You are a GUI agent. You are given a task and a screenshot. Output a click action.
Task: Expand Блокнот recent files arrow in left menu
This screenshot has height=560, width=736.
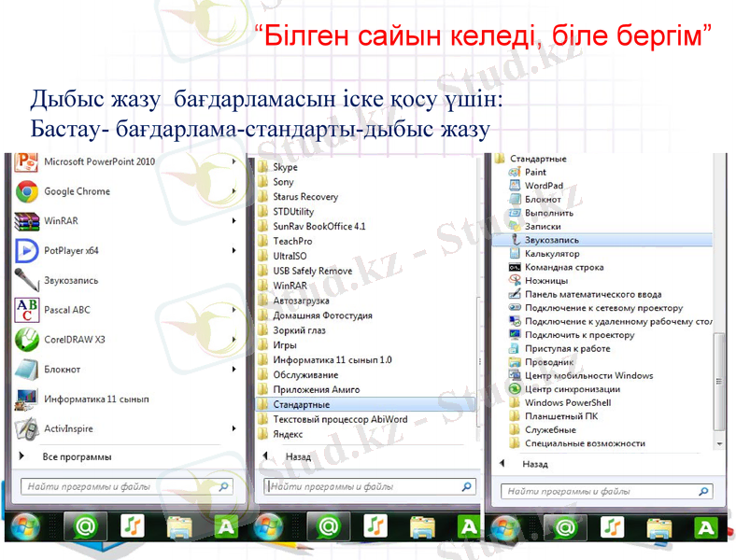click(234, 369)
